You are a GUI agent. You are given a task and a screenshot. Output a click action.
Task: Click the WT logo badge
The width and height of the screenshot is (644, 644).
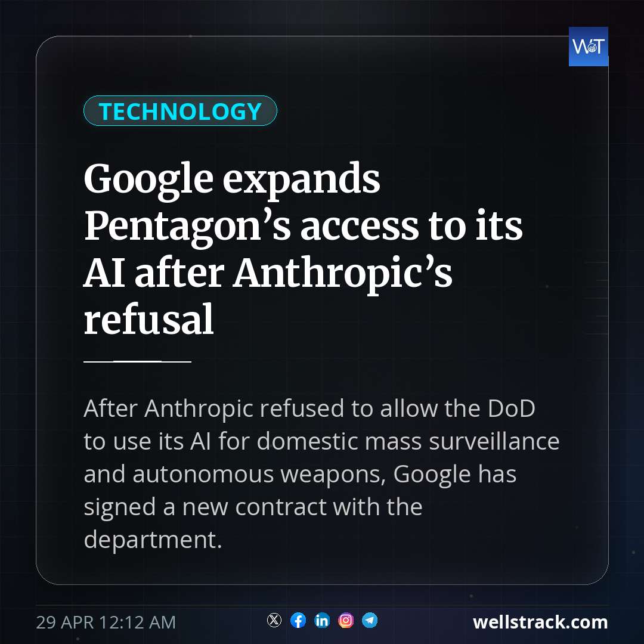(588, 47)
